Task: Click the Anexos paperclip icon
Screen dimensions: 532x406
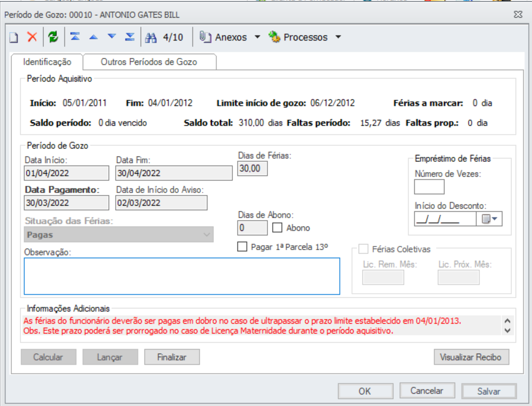Action: pyautogui.click(x=205, y=37)
